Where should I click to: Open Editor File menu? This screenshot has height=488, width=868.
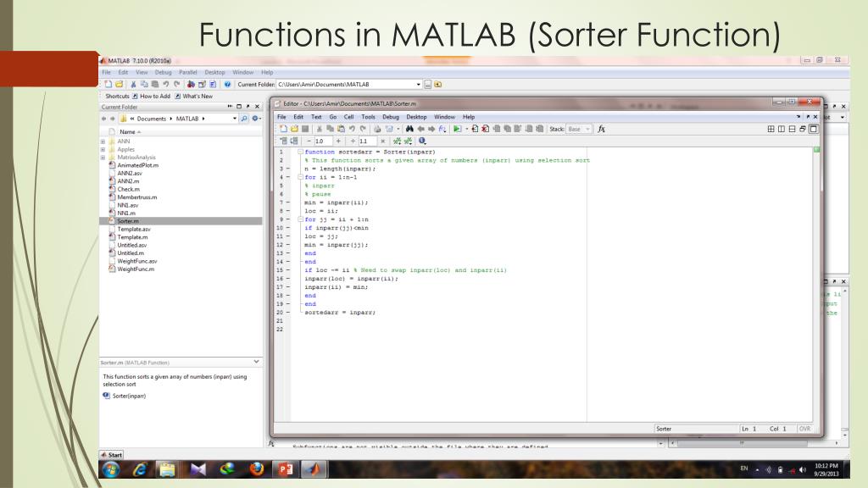point(281,117)
